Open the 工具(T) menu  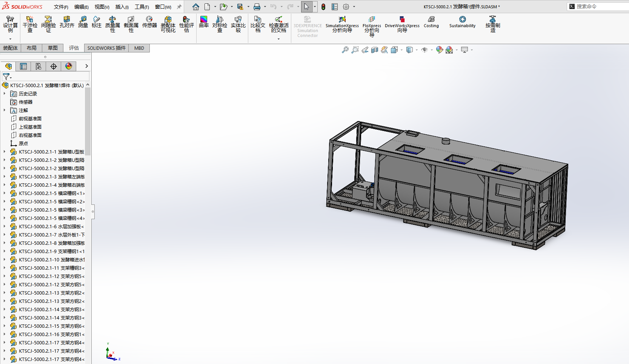tap(141, 7)
